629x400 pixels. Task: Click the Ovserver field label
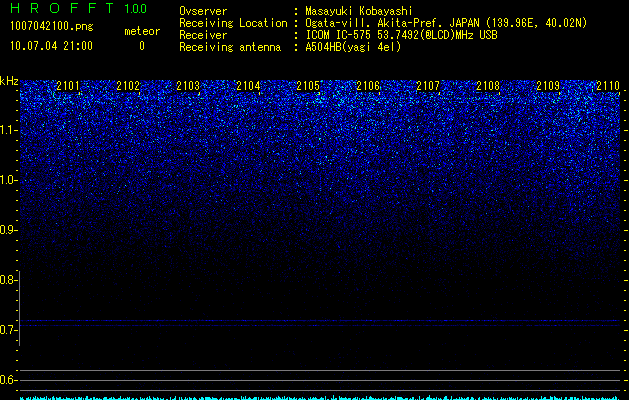coord(203,11)
